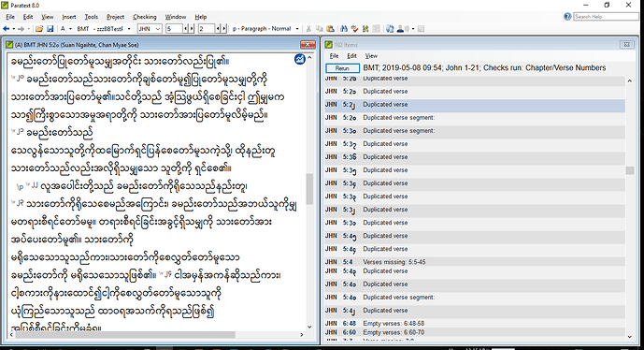Cut using the scissors icon
Screen dimensions: 644x350
point(308,29)
